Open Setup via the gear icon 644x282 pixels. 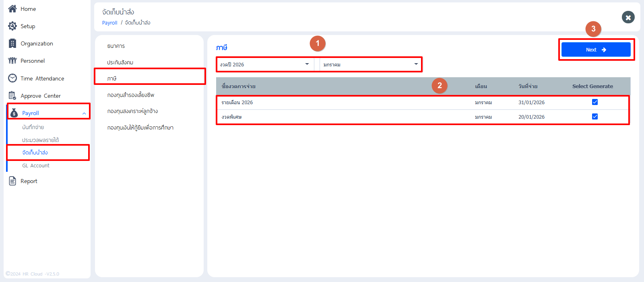tap(12, 26)
